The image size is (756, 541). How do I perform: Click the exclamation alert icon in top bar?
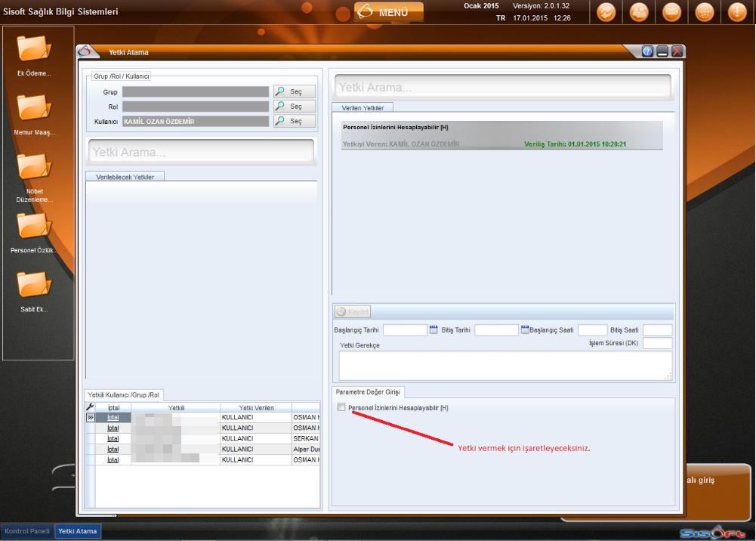(x=737, y=13)
